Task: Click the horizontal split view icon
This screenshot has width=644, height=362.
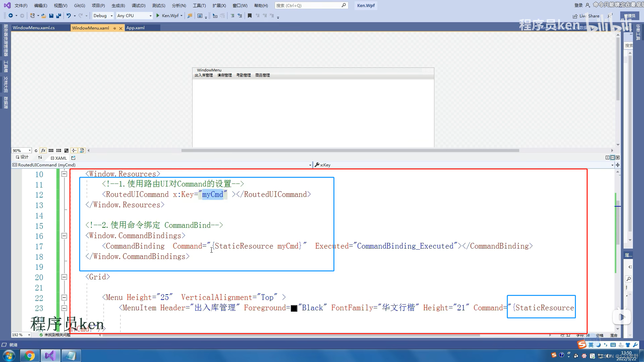Action: click(612, 157)
